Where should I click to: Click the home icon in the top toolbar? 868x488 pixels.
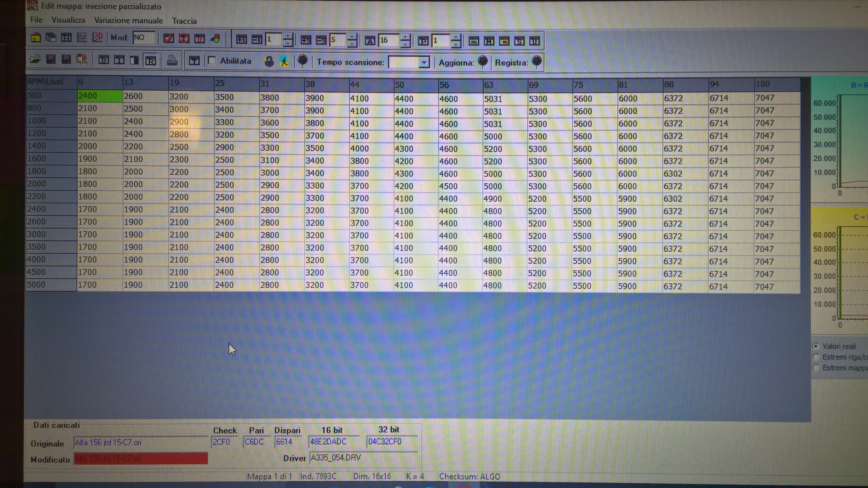36,38
